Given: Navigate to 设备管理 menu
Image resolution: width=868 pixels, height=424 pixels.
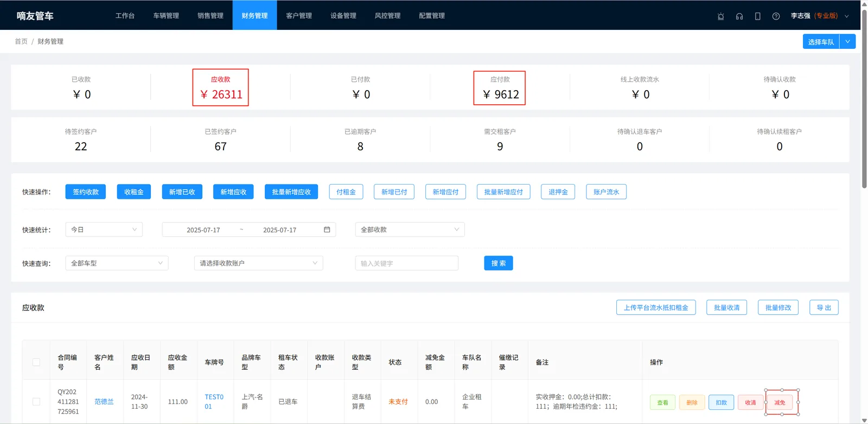Looking at the screenshot, I should [343, 16].
